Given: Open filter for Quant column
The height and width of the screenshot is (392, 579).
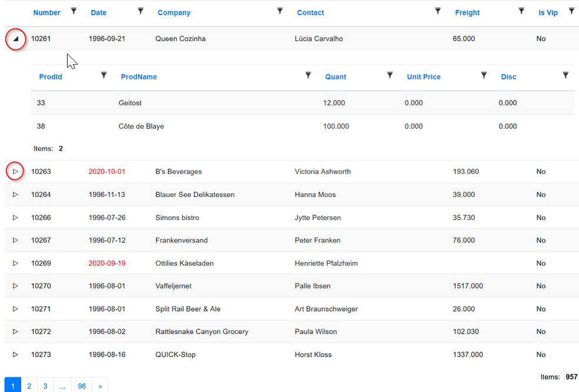Looking at the screenshot, I should 390,75.
